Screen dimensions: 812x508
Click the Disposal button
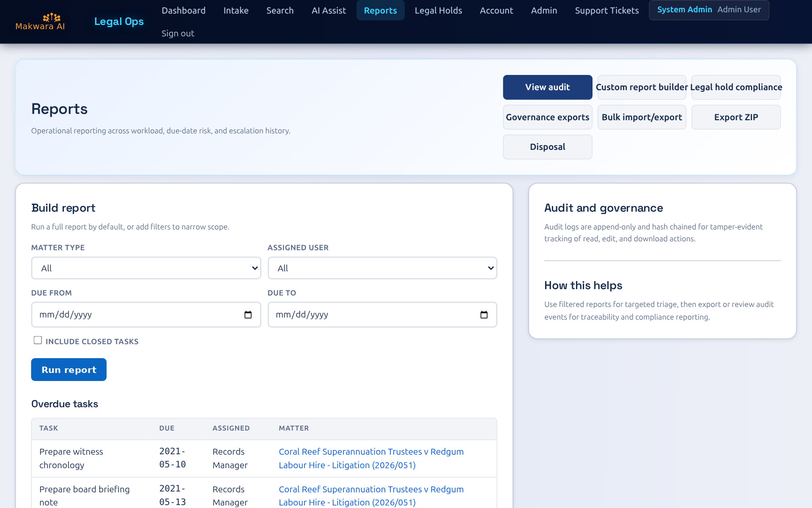click(x=547, y=147)
